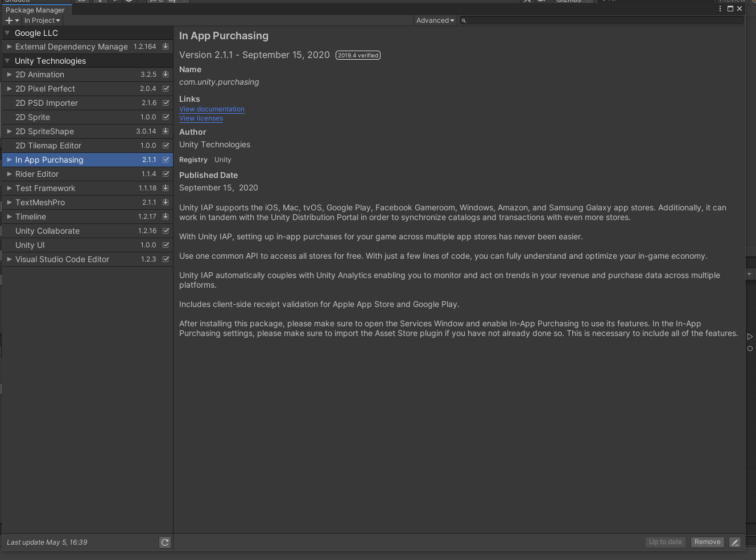The width and height of the screenshot is (756, 560).
Task: Click the download icon for Timeline
Action: (x=164, y=216)
